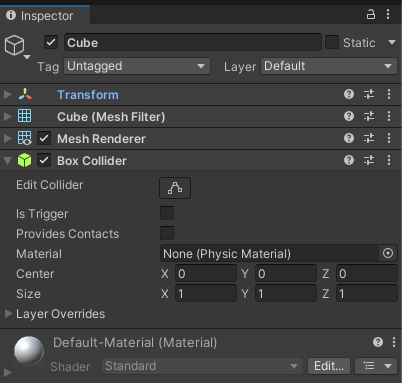Click the Cube (Mesh Filter) title text

[x=111, y=117]
